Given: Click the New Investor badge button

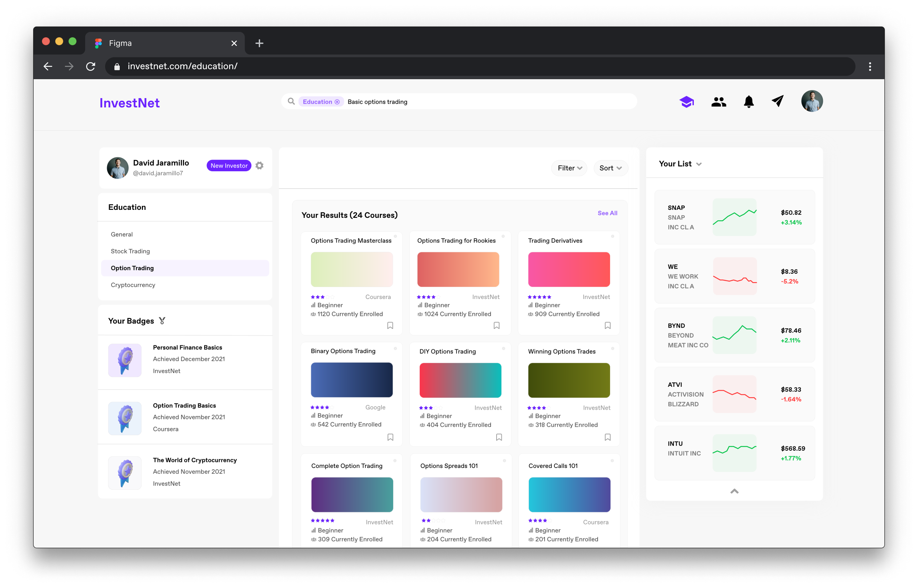Looking at the screenshot, I should pyautogui.click(x=229, y=165).
